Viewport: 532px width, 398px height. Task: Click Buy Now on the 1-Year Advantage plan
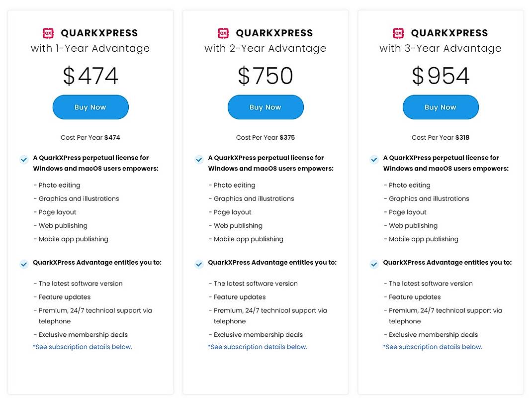click(90, 107)
